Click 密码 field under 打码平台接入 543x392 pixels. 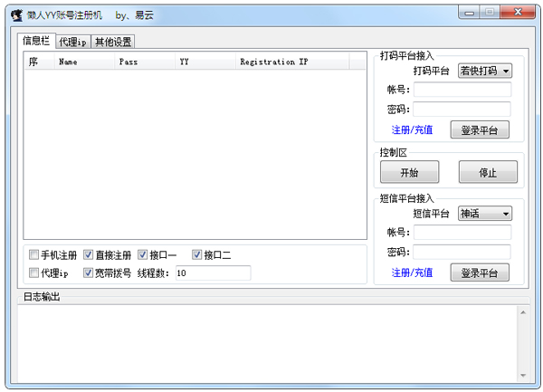[x=462, y=109]
